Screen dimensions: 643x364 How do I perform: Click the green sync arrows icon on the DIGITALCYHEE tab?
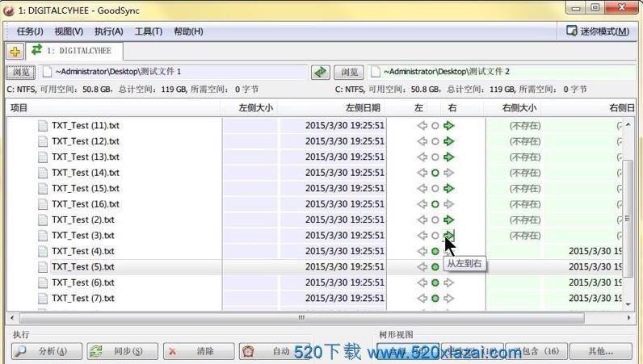coord(37,50)
